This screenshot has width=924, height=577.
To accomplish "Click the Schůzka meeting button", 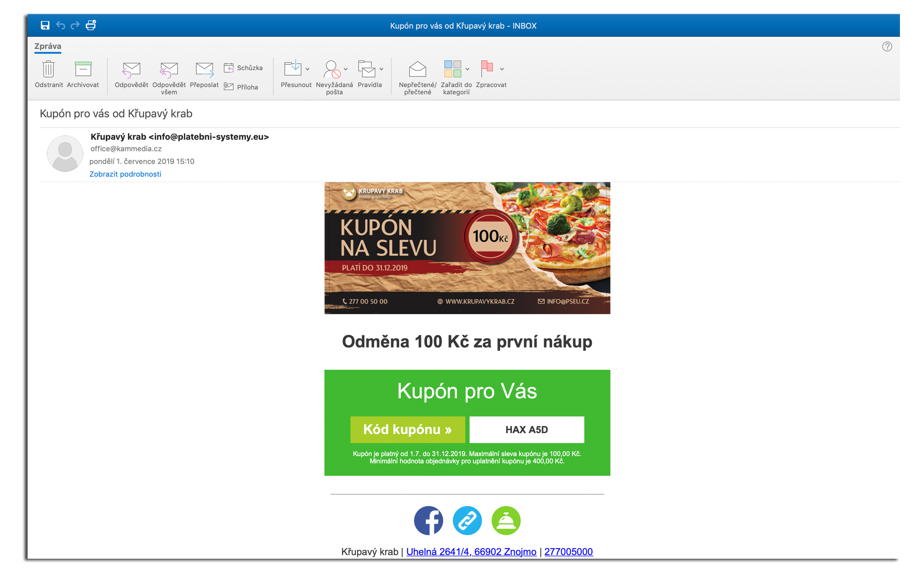I will tap(243, 68).
